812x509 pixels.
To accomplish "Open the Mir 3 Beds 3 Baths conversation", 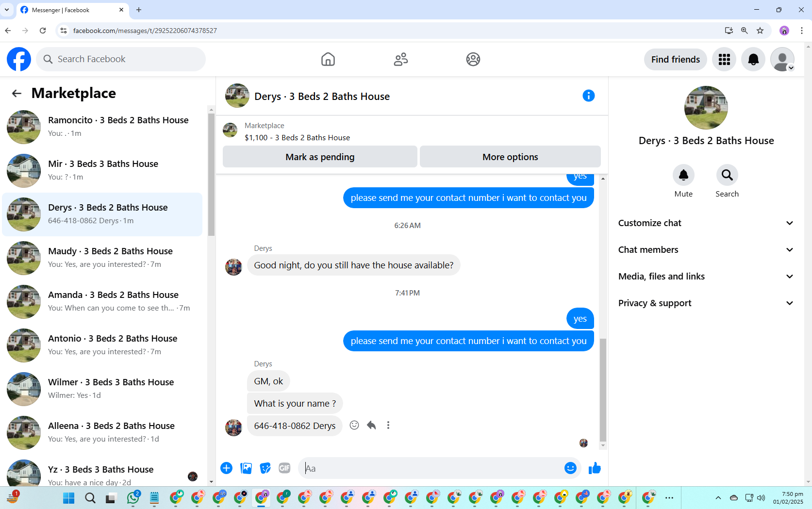I will point(102,171).
